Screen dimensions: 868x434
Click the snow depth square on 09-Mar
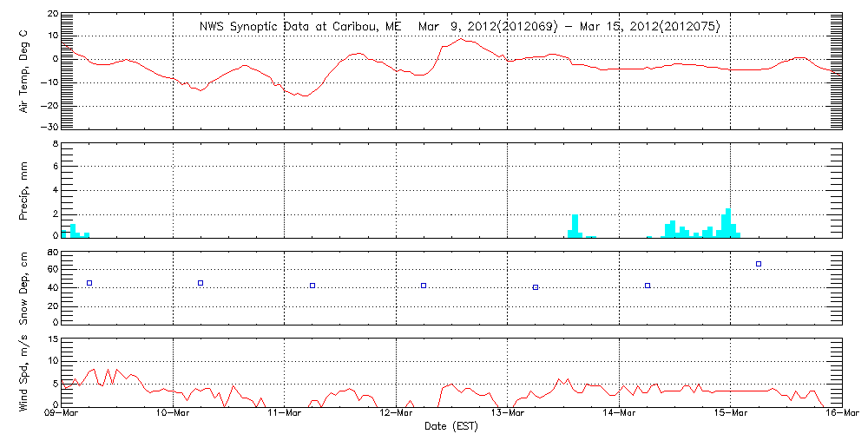(x=89, y=283)
